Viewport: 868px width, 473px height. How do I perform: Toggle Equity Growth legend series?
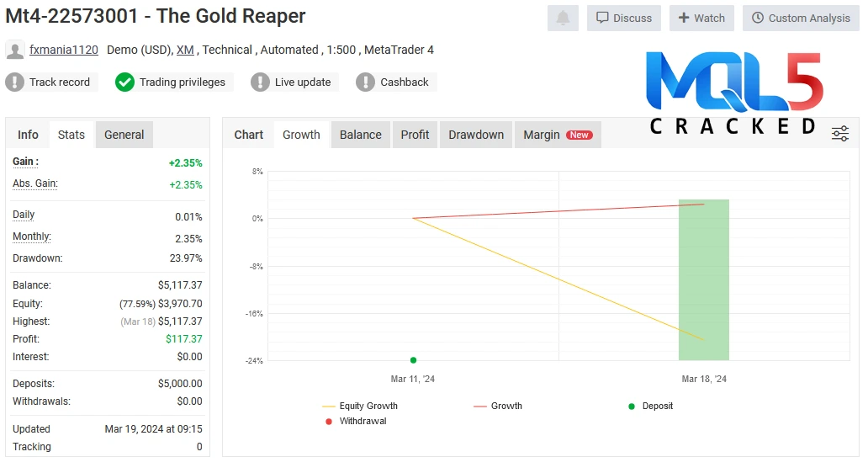point(360,406)
